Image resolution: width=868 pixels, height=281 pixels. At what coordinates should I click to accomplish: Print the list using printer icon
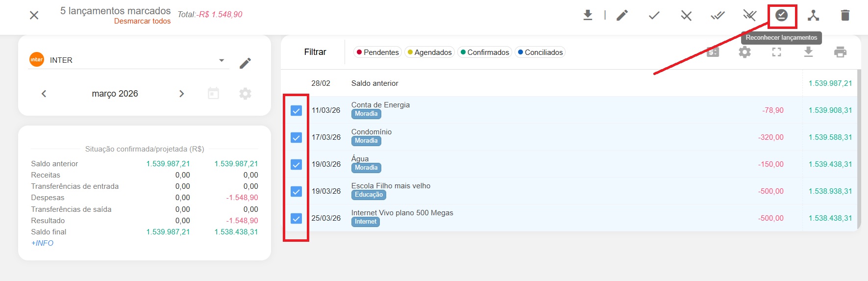tap(840, 52)
